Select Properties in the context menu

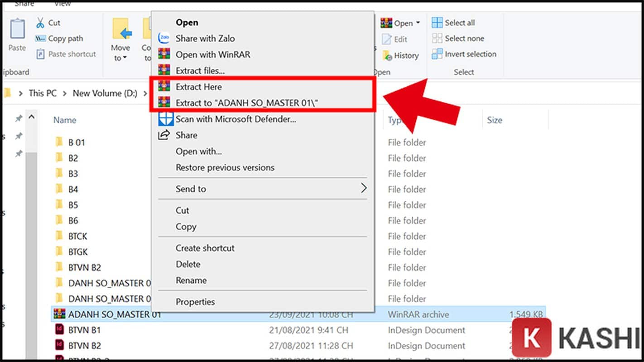(x=195, y=302)
